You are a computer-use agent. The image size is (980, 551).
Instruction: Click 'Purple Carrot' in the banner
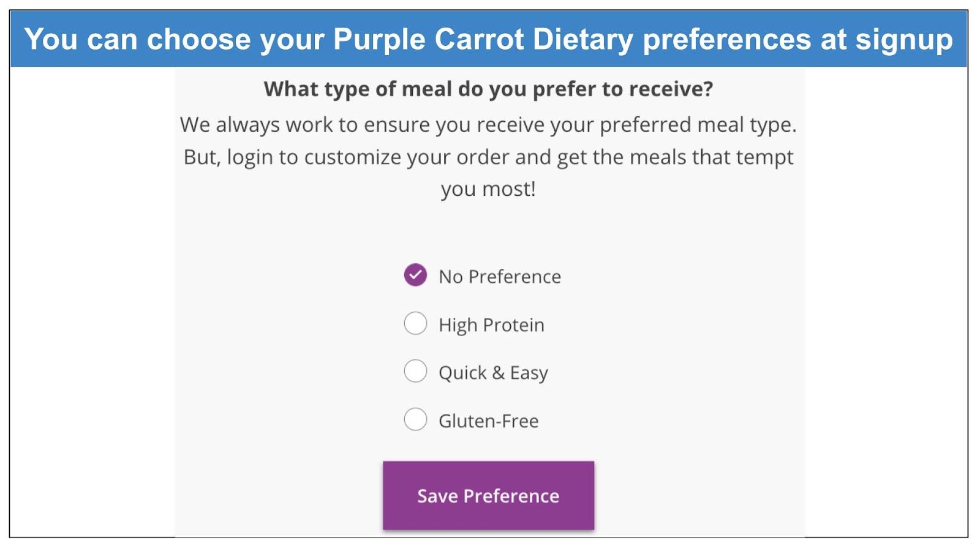(x=429, y=39)
